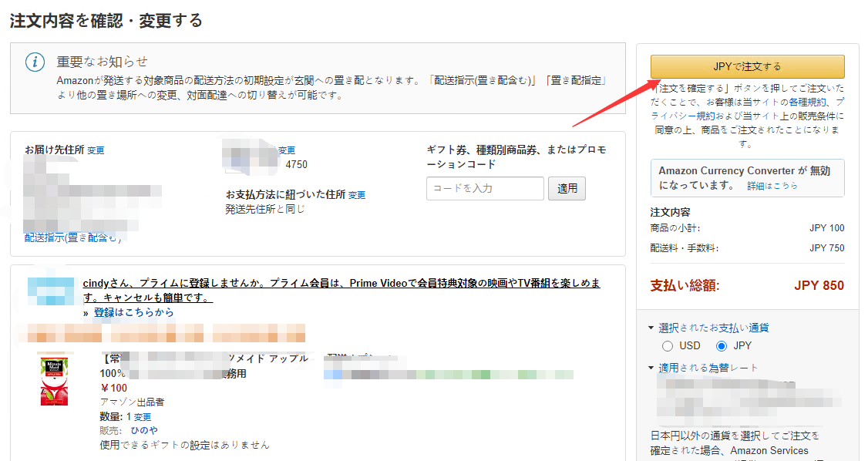Click the ￥100 item price
This screenshot has height=461, width=868.
[113, 388]
